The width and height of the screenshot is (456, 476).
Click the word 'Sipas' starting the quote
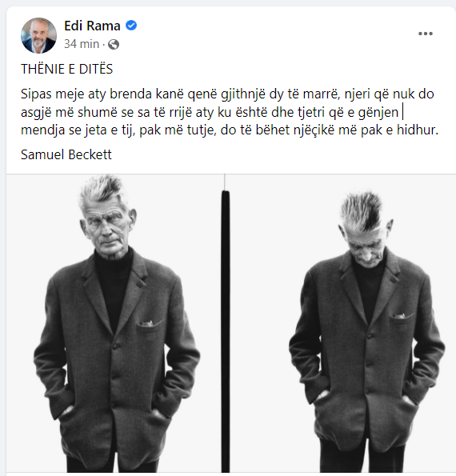pyautogui.click(x=36, y=94)
